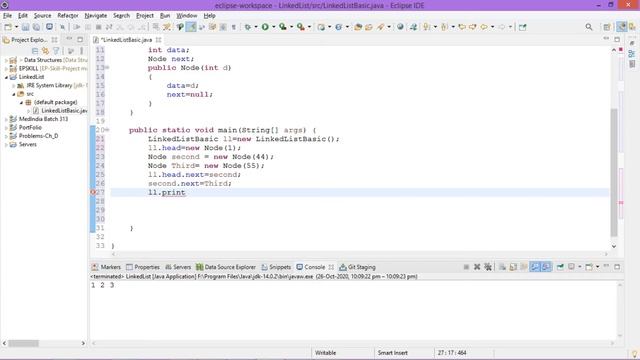
Task: Click the Open Perspective icon
Action: click(607, 27)
